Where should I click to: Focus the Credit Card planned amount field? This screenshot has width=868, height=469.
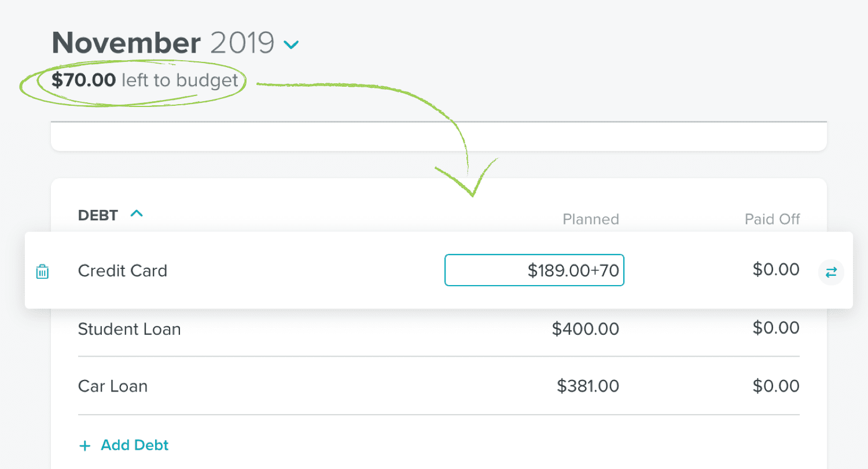tap(534, 270)
